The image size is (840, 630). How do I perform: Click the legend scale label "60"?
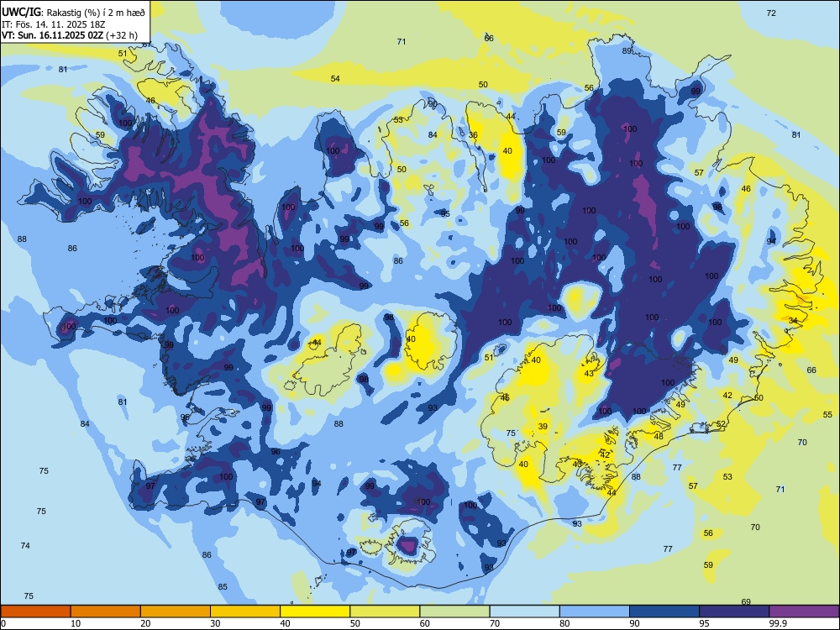pyautogui.click(x=425, y=623)
